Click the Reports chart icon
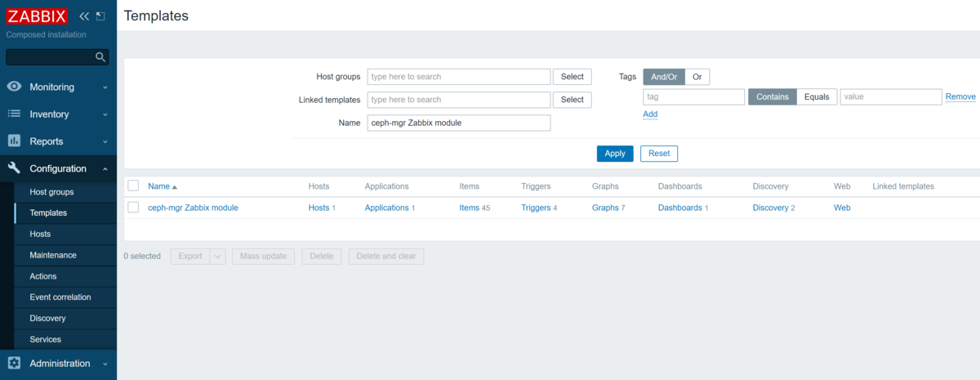This screenshot has width=980, height=380. pos(14,141)
